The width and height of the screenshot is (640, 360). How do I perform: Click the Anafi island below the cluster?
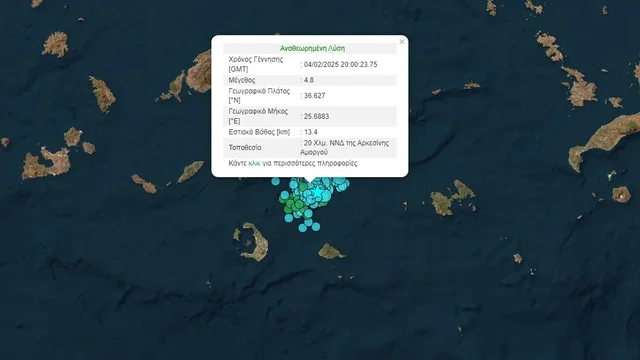pos(331,251)
